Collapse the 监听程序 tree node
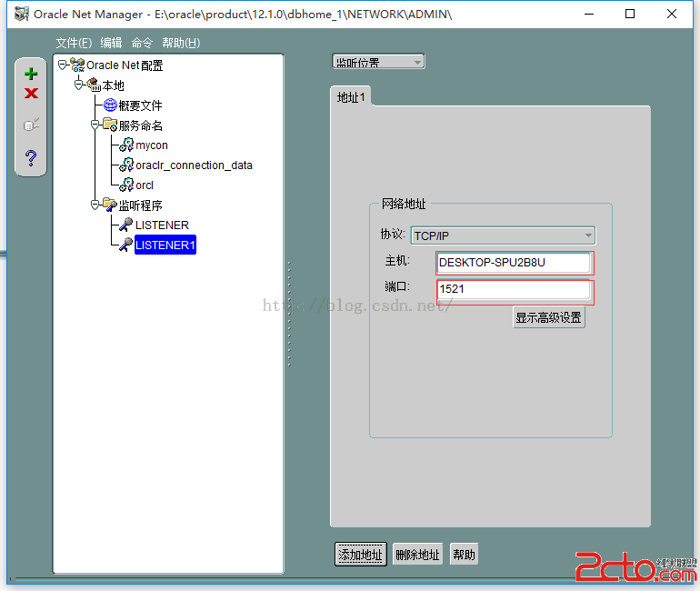Screen dimensions: 700x591 95,205
